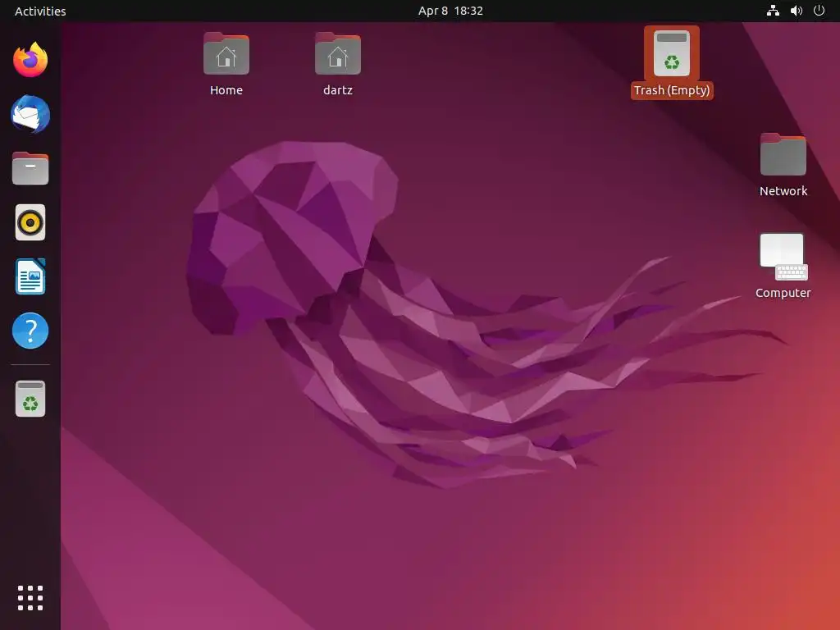840x630 pixels.
Task: Open Thunderbird Mail in the dock
Action: tap(30, 114)
